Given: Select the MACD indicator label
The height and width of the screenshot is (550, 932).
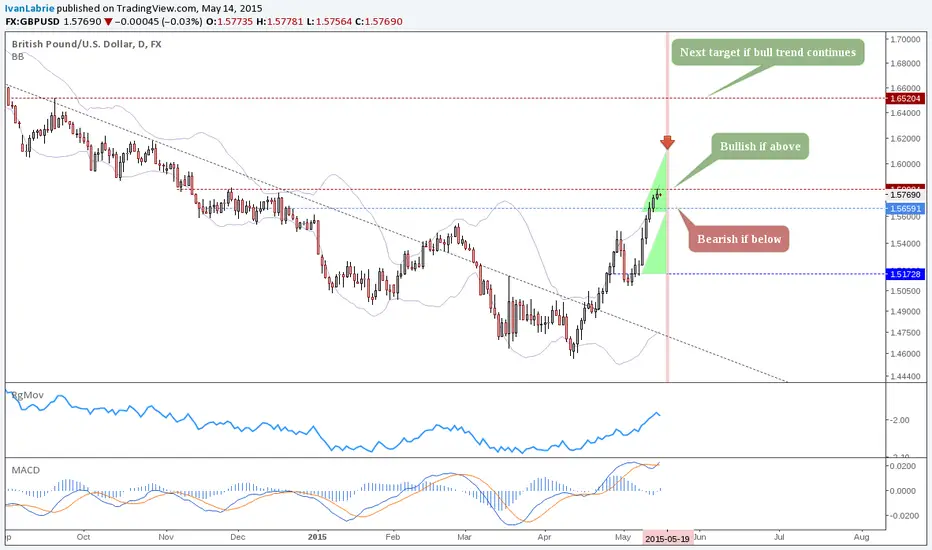Looking at the screenshot, I should click(x=26, y=470).
